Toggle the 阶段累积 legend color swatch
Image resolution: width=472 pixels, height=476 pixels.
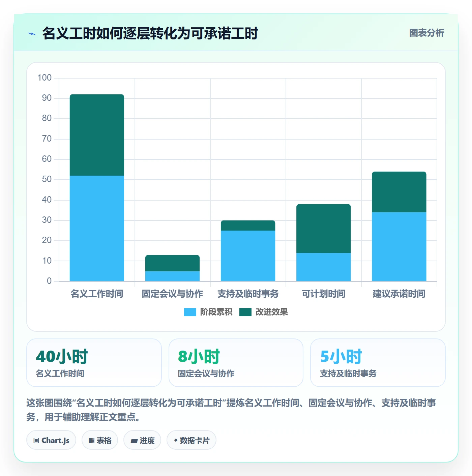pyautogui.click(x=190, y=312)
